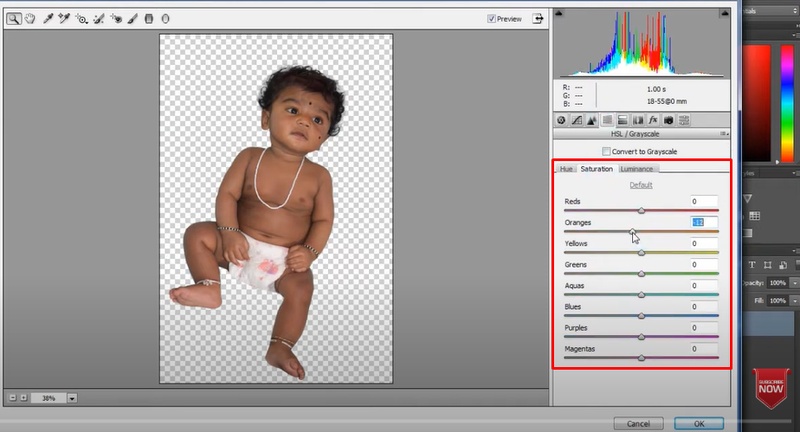Viewport: 800px width, 432px height.
Task: Open the Split Toning panel icon
Action: click(x=622, y=120)
